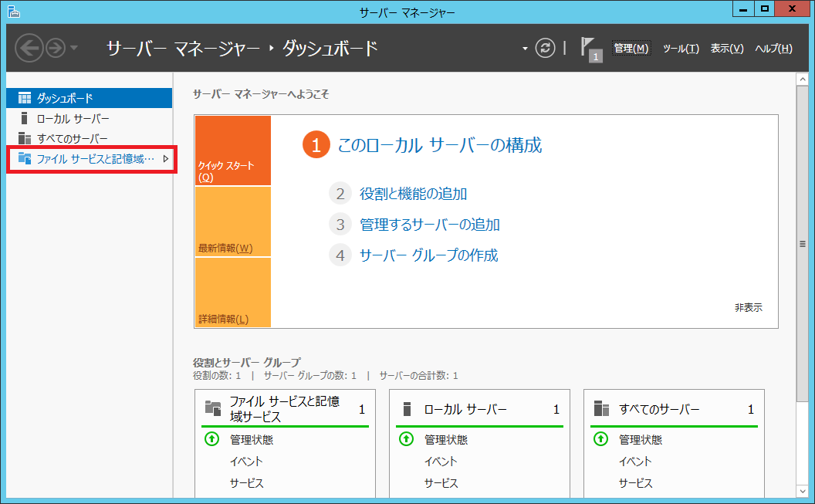Open the small dropdown arrow left of refresh
This screenshot has width=815, height=504.
(525, 49)
